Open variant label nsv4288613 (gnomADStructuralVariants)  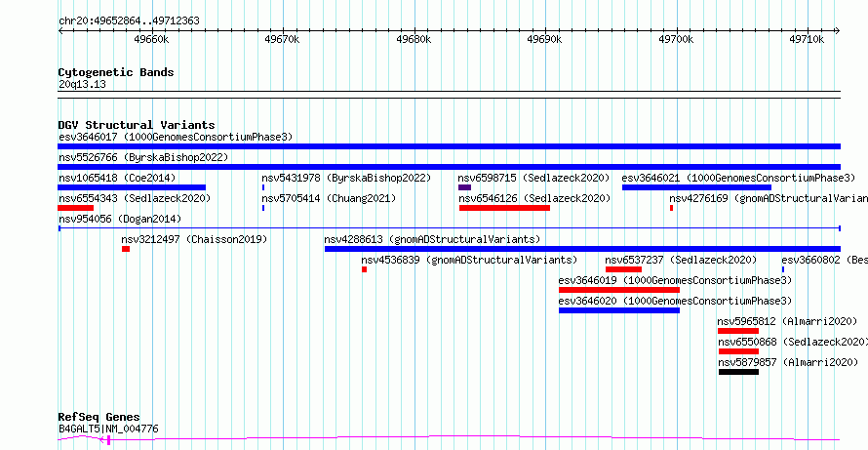(432, 239)
